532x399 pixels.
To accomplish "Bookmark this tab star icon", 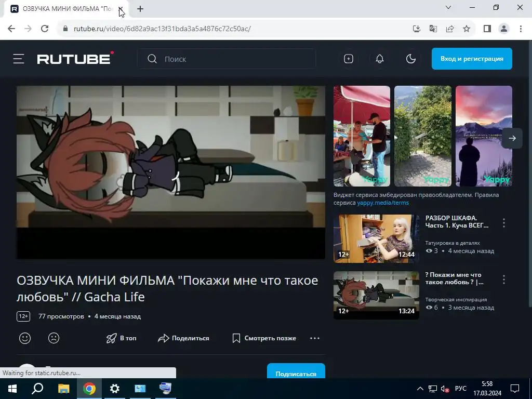I will tap(467, 29).
